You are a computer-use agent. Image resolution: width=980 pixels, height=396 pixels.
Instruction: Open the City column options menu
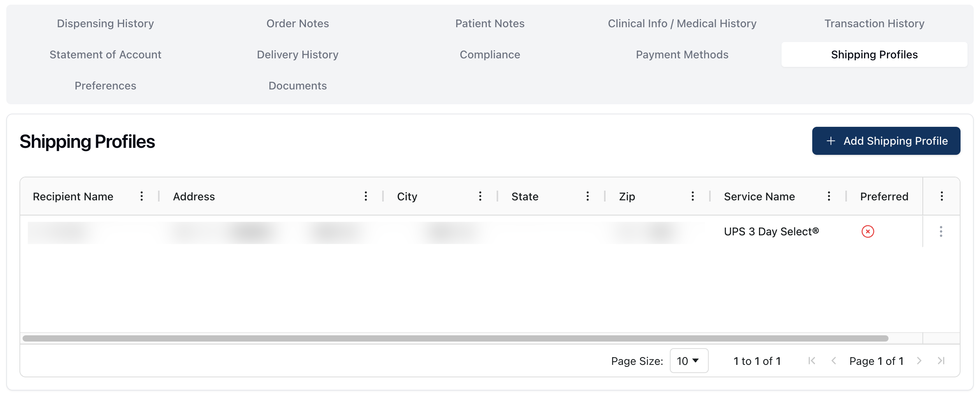481,196
